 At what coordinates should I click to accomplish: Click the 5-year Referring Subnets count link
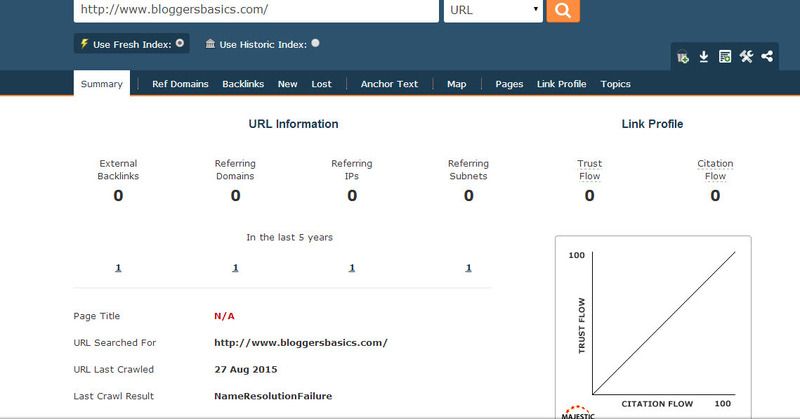coord(468,267)
